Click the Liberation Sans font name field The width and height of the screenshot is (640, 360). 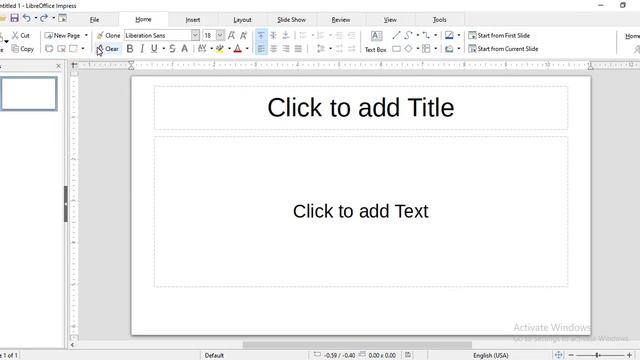158,36
